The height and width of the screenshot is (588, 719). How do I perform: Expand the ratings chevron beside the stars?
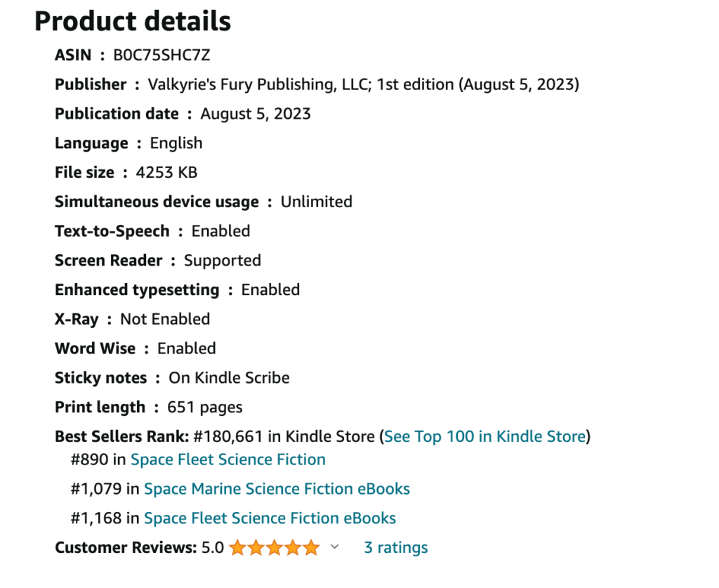[x=335, y=547]
